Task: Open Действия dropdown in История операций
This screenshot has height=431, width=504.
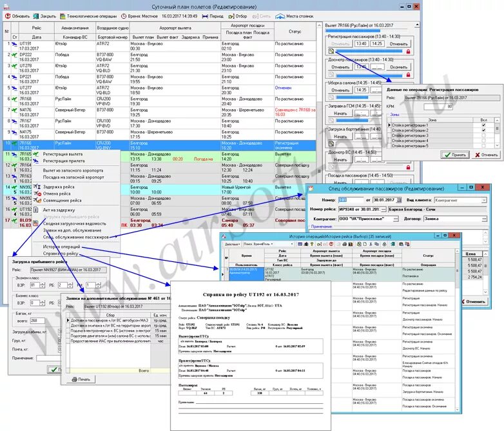Action: [233, 245]
